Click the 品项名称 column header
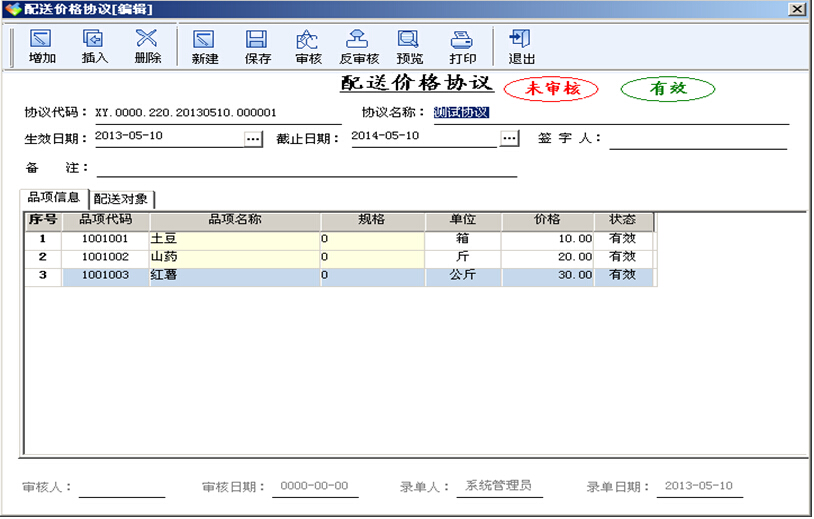814x519 pixels. pyautogui.click(x=234, y=220)
